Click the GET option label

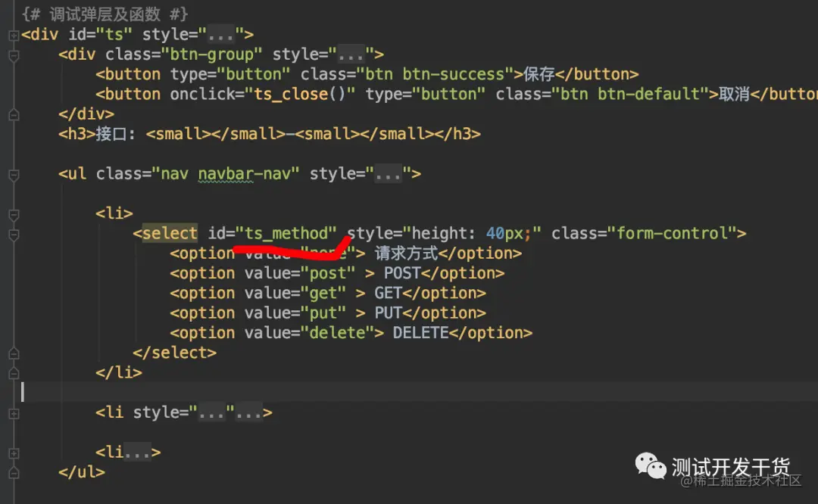pyautogui.click(x=388, y=293)
